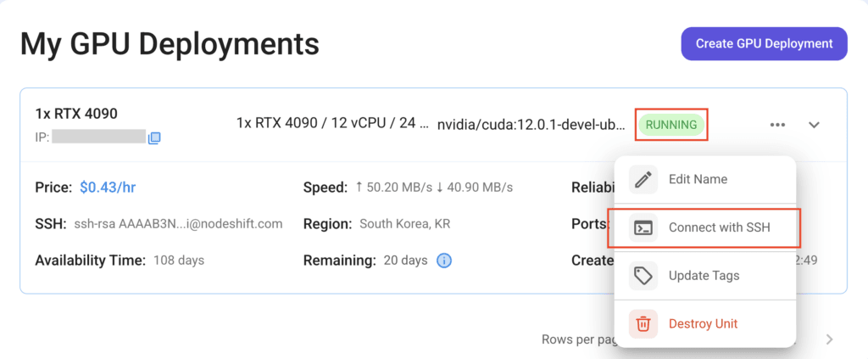
Task: Click the 1x RTX 4090 / 12 vCPU spec text
Action: point(332,124)
